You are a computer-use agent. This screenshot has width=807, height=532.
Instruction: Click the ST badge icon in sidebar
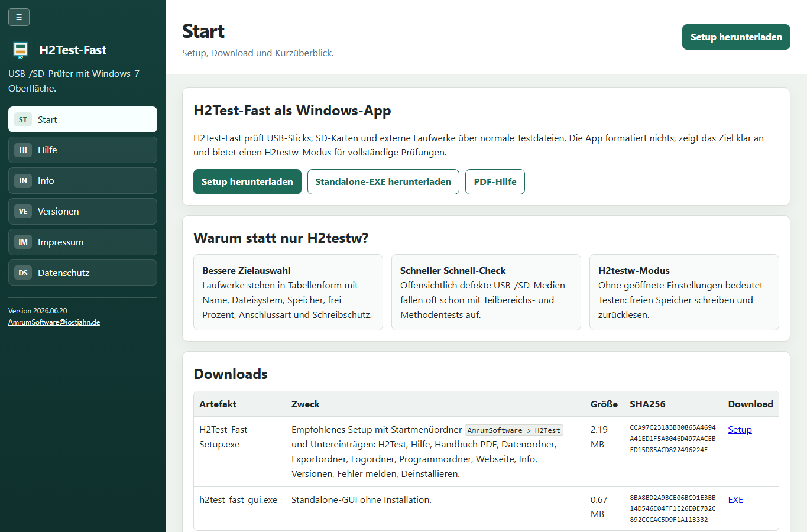pos(23,119)
